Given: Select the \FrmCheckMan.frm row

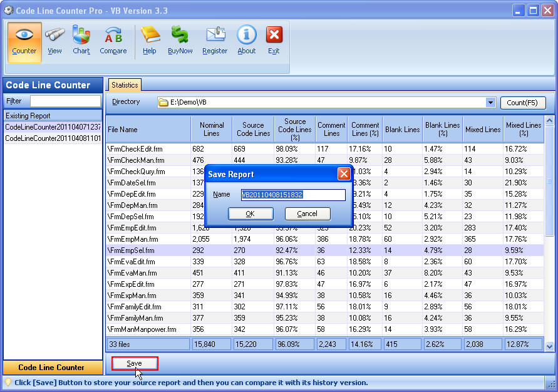Looking at the screenshot, I should point(325,160).
